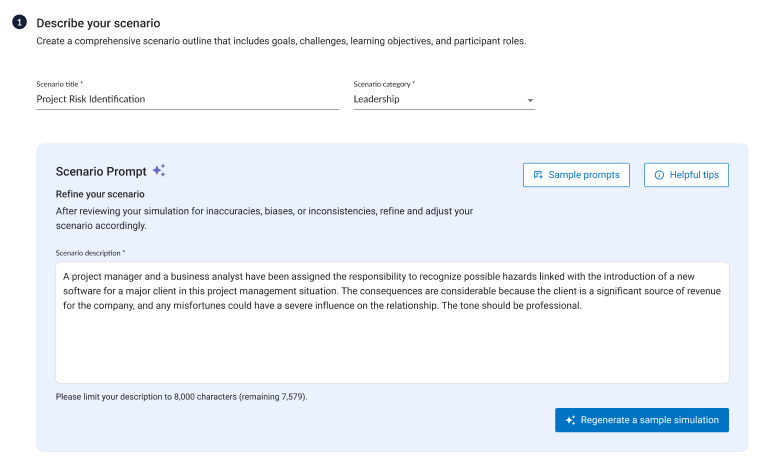Click the Scenario title label
The height and width of the screenshot is (468, 764).
tap(59, 84)
